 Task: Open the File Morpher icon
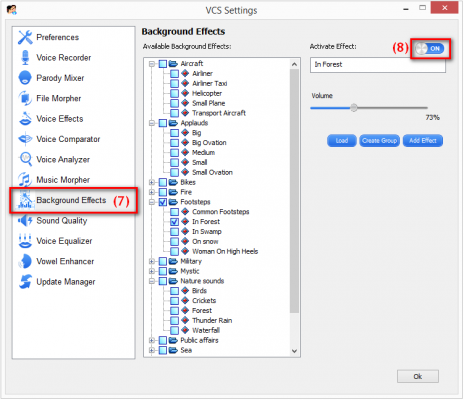(25, 98)
